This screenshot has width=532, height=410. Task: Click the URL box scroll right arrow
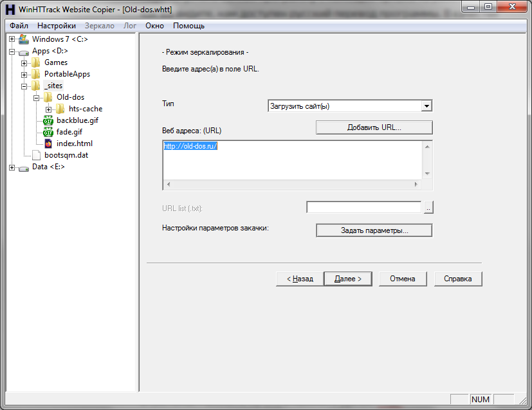pos(416,185)
